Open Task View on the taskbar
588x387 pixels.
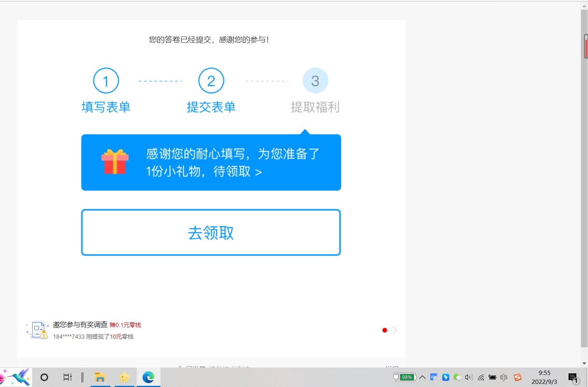tap(67, 377)
